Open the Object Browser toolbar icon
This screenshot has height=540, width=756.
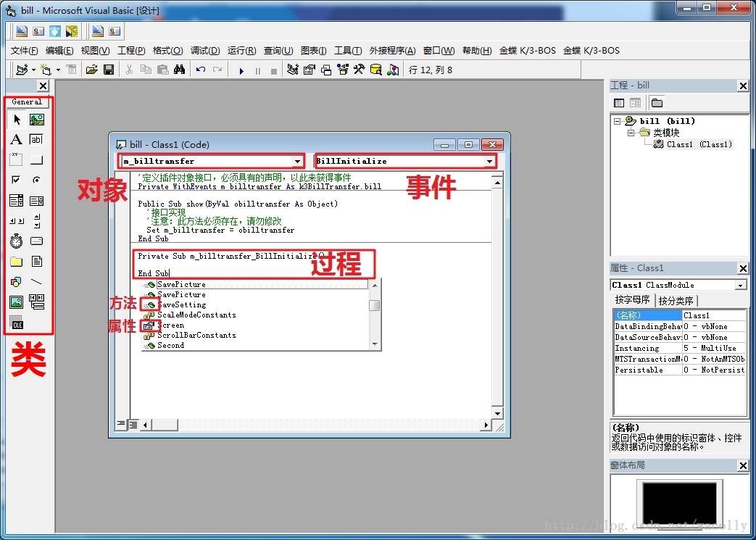pyautogui.click(x=343, y=70)
